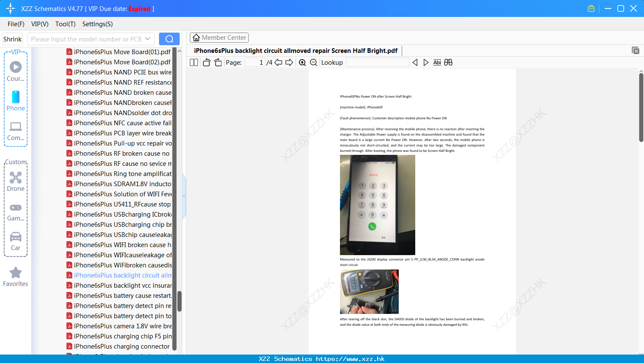
Task: Click the Shrink button
Action: (12, 39)
